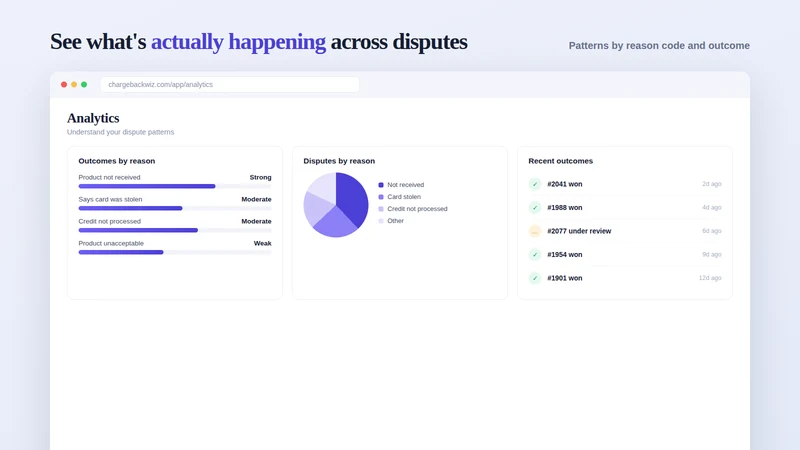
Task: Open the '#2077 under review' outcome entry
Action: (x=625, y=231)
